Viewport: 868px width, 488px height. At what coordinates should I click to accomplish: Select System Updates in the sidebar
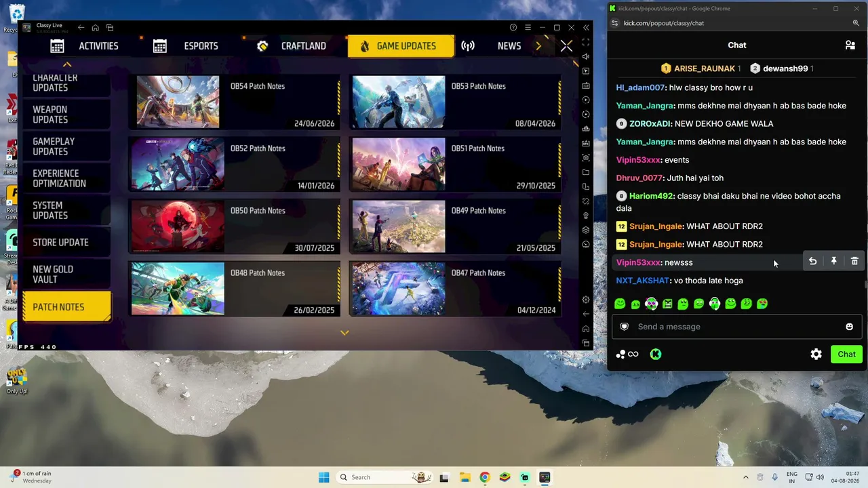[x=66, y=210]
